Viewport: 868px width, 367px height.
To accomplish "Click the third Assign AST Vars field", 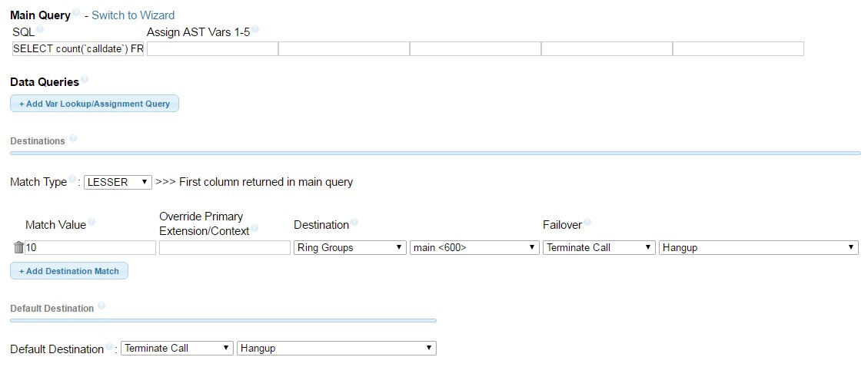I will (x=476, y=48).
